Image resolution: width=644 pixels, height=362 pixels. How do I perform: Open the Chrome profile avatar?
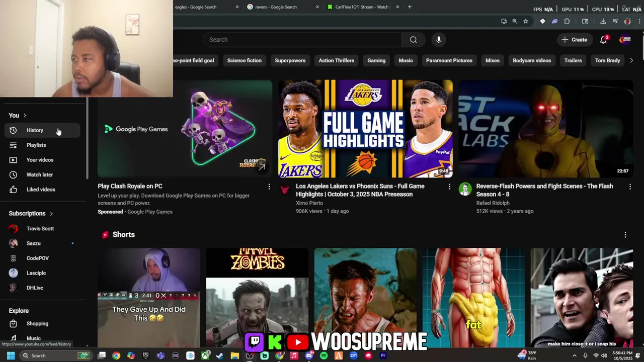click(x=627, y=21)
